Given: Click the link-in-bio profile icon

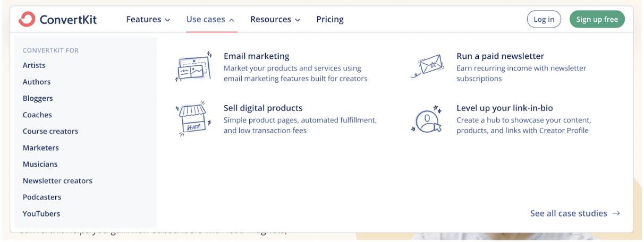Looking at the screenshot, I should pyautogui.click(x=427, y=119).
